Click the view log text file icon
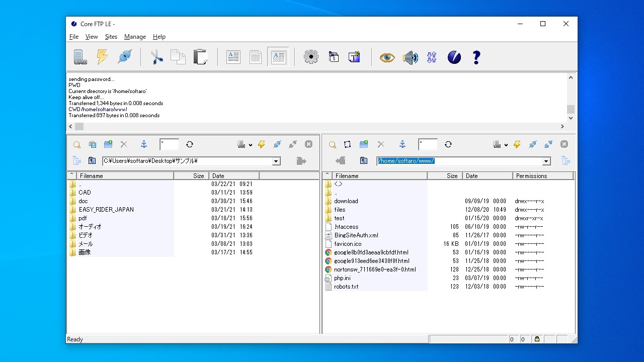 233,57
